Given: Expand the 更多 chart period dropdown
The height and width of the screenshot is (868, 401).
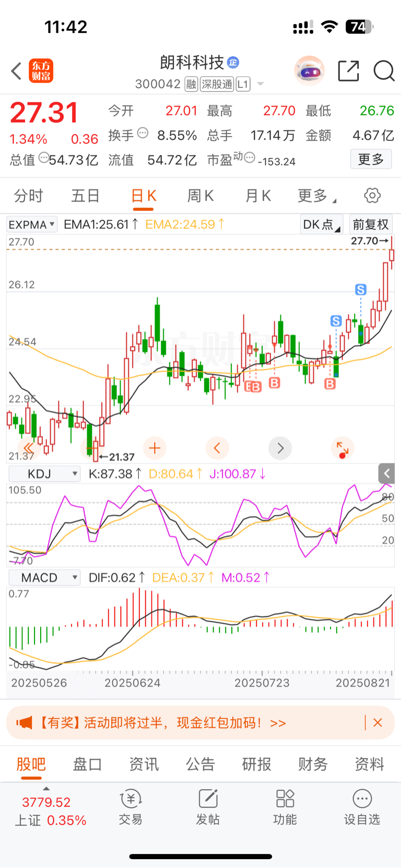Looking at the screenshot, I should pos(317,196).
